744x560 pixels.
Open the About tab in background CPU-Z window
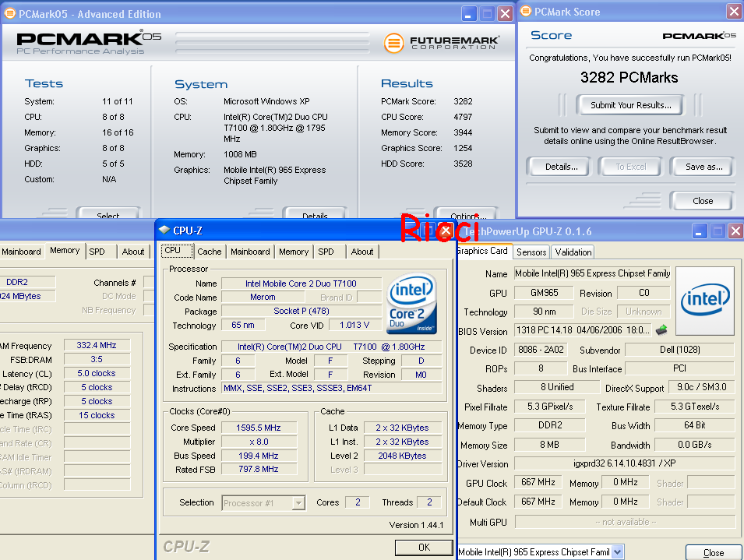click(133, 252)
